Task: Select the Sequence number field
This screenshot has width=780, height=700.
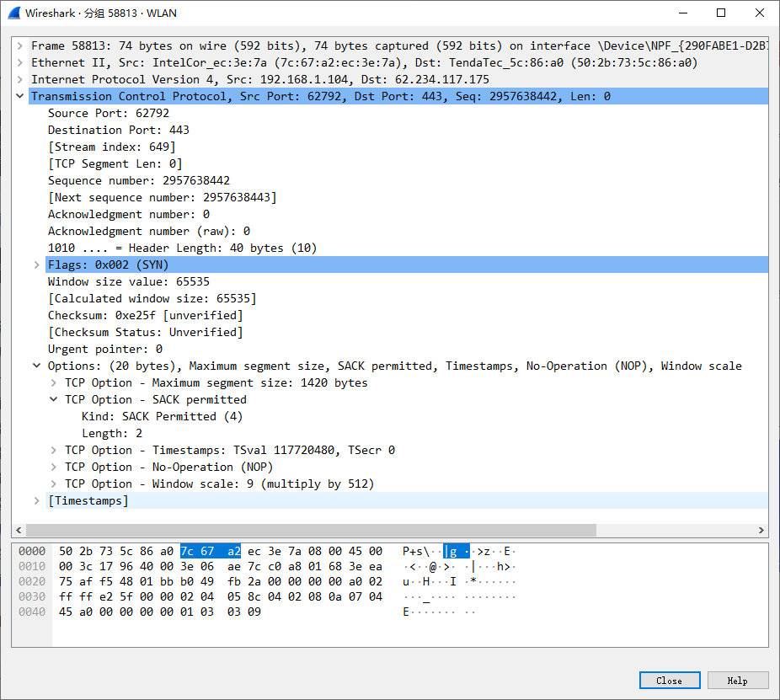Action: 138,180
